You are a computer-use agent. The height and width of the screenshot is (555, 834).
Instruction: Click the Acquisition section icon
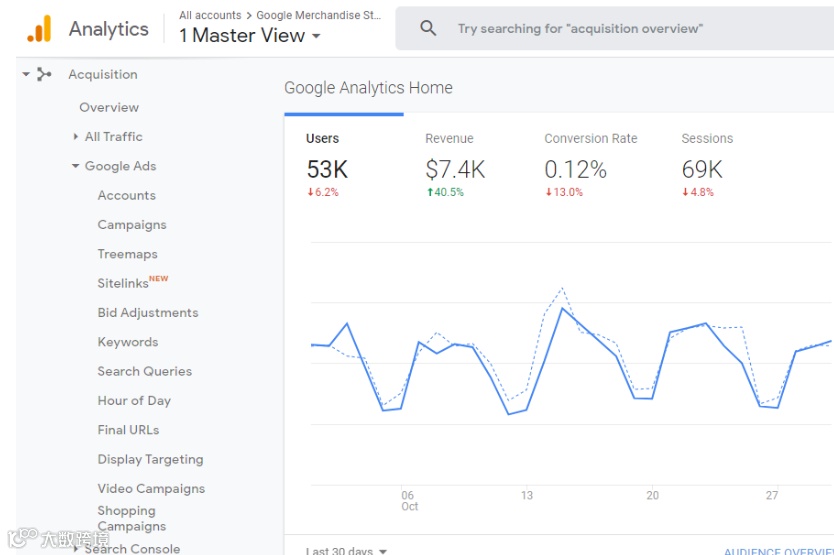(44, 74)
